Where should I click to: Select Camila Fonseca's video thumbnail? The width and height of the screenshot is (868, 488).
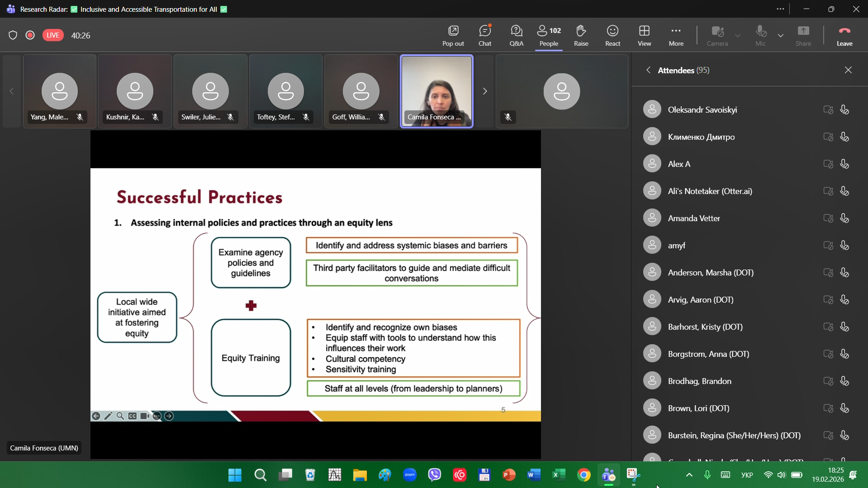coord(436,91)
